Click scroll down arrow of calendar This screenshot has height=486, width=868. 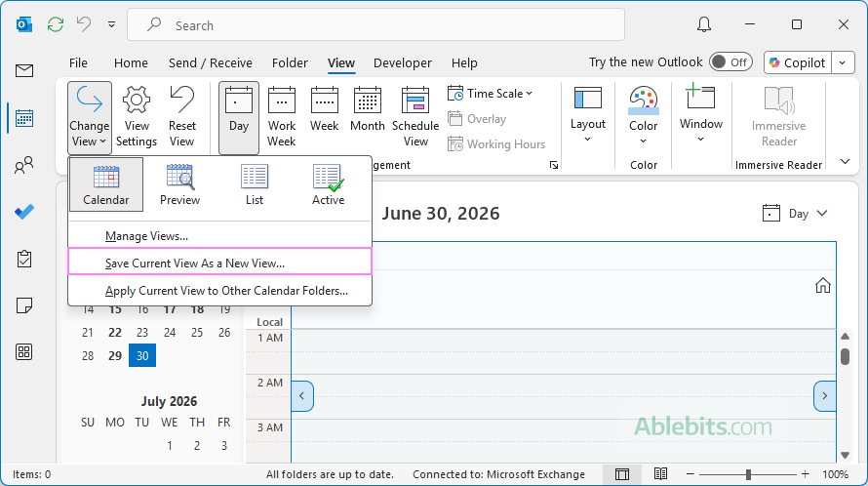point(845,455)
